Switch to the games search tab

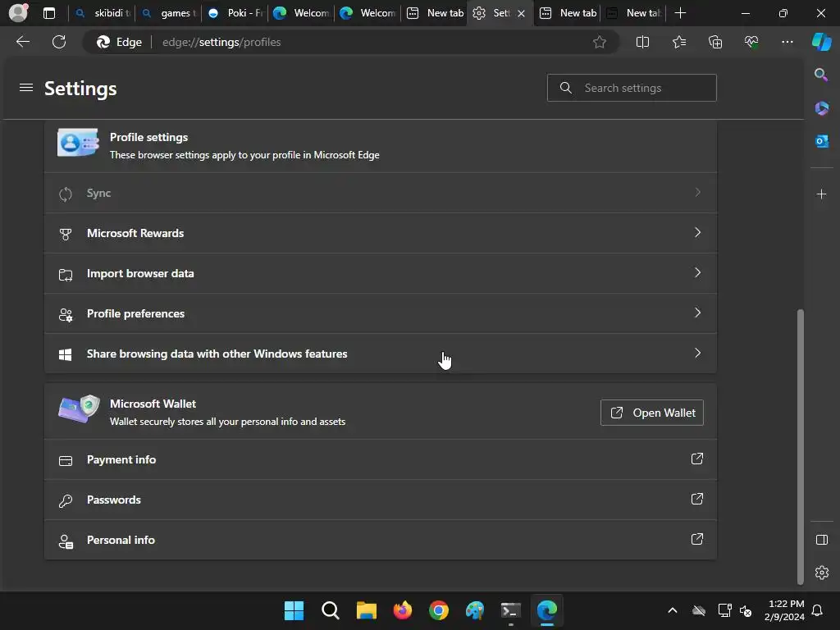pos(169,13)
